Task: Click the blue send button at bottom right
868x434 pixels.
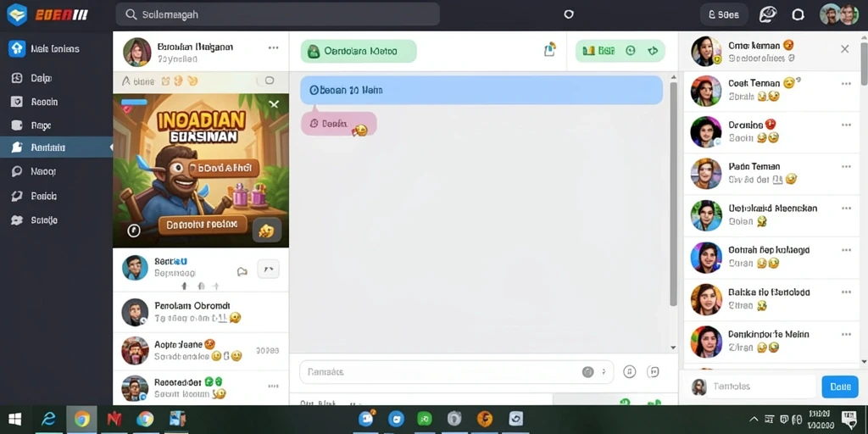Action: [x=840, y=387]
